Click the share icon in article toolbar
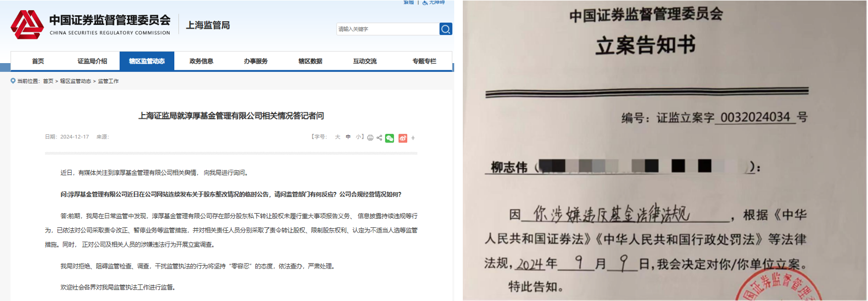This screenshot has height=301, width=868. [379, 137]
